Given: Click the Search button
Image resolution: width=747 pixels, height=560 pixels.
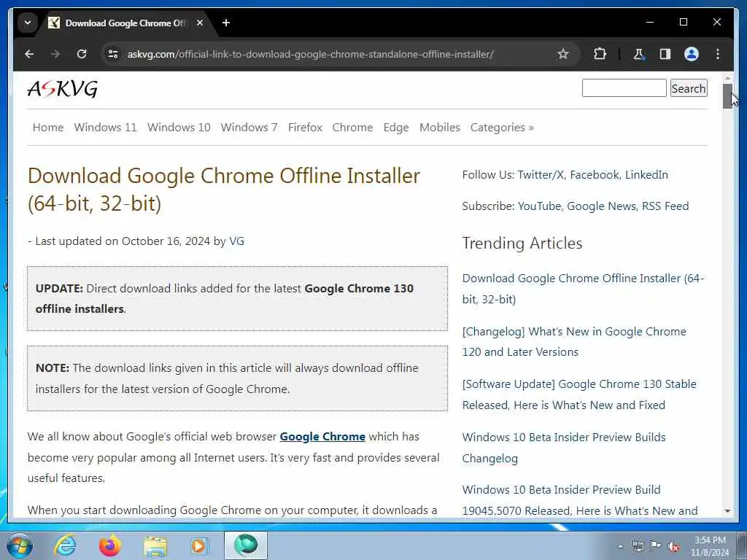Looking at the screenshot, I should tap(689, 88).
